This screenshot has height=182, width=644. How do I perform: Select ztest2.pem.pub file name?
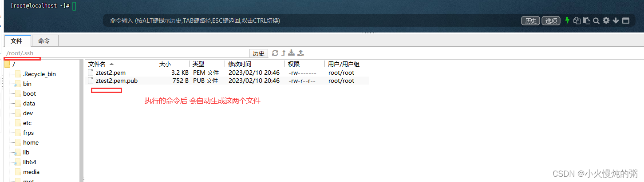(116, 81)
